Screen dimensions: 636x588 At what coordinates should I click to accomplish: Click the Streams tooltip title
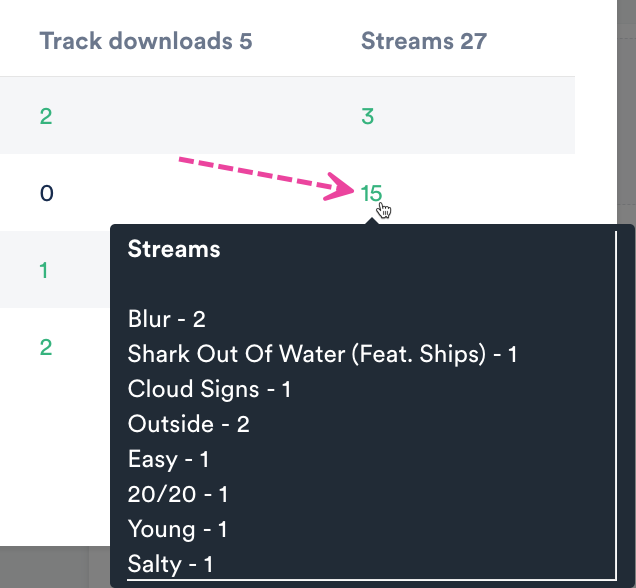click(x=174, y=250)
